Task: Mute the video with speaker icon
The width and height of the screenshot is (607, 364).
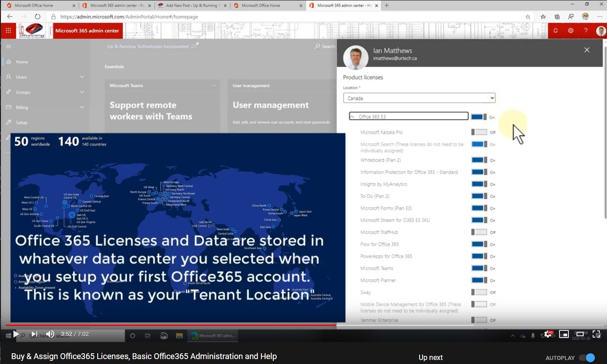Action: click(x=50, y=334)
